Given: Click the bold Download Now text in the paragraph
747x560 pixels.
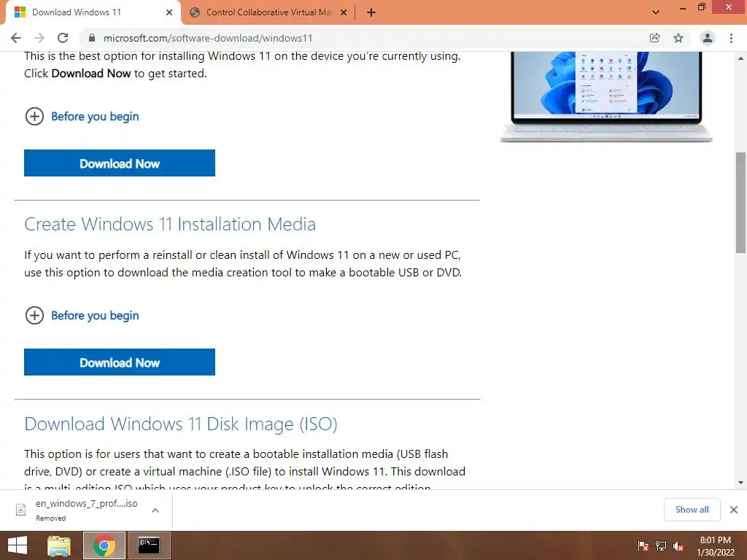Looking at the screenshot, I should (91, 74).
